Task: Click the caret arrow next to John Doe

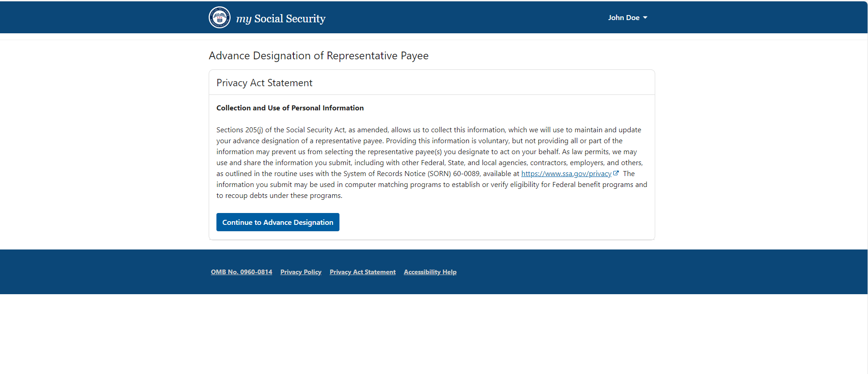Action: 645,18
